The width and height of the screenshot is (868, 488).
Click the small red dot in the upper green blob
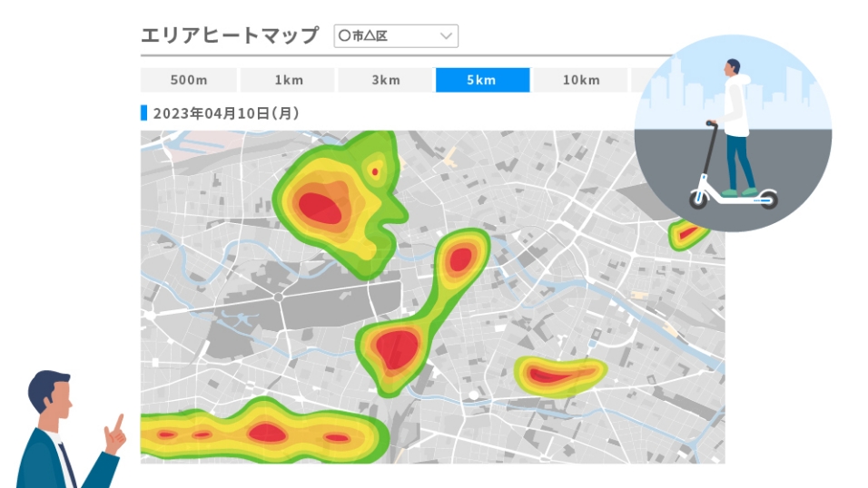pos(375,172)
